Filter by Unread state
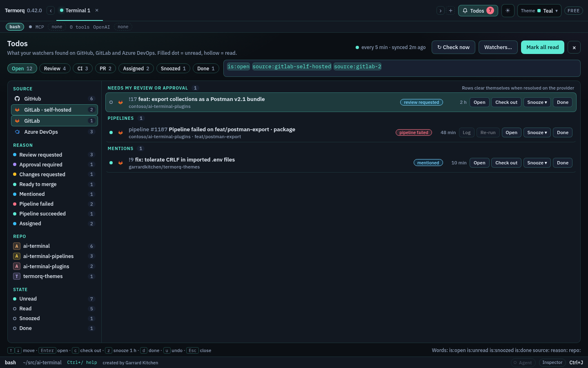588x368 pixels. click(54, 299)
